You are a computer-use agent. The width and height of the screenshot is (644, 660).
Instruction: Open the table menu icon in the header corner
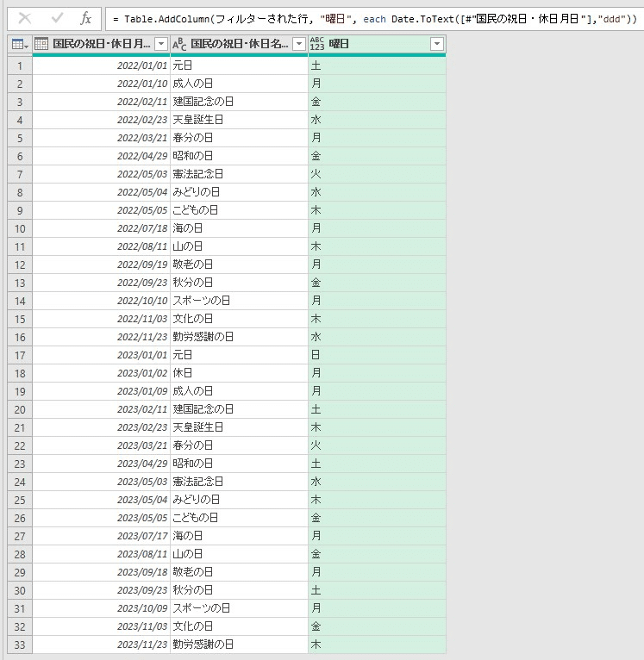20,44
